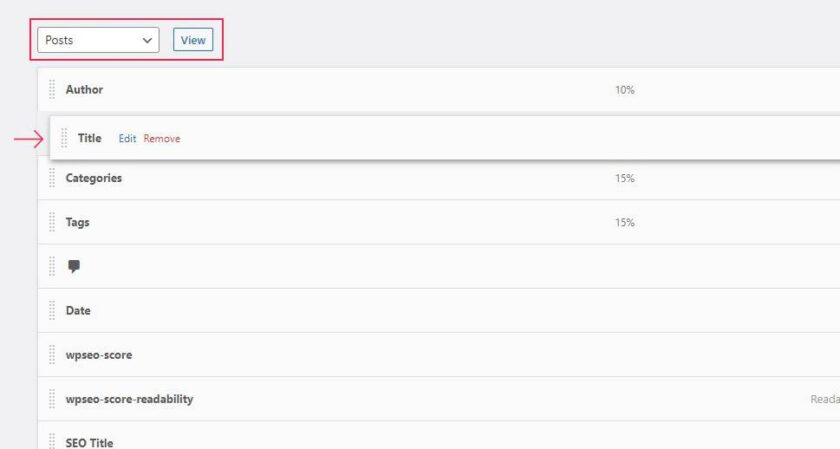The height and width of the screenshot is (449, 840).
Task: Click drag handle of comments column row
Action: pos(52,266)
